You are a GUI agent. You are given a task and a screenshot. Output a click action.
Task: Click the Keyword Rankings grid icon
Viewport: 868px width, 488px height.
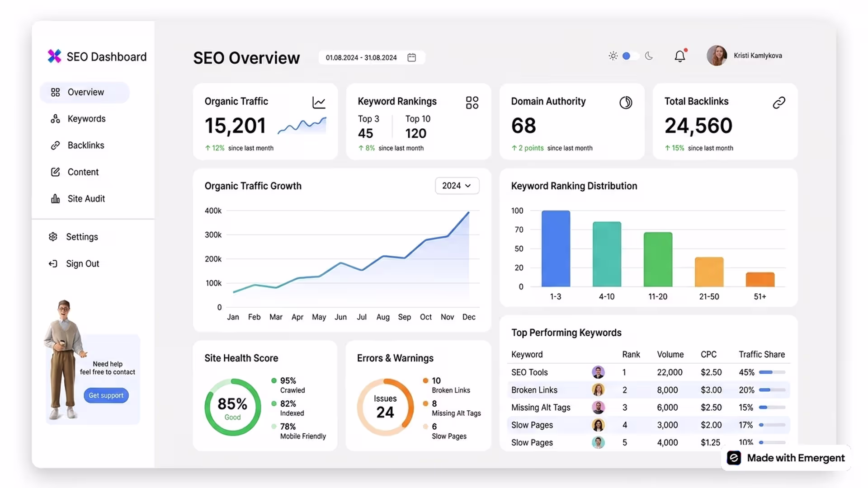472,103
